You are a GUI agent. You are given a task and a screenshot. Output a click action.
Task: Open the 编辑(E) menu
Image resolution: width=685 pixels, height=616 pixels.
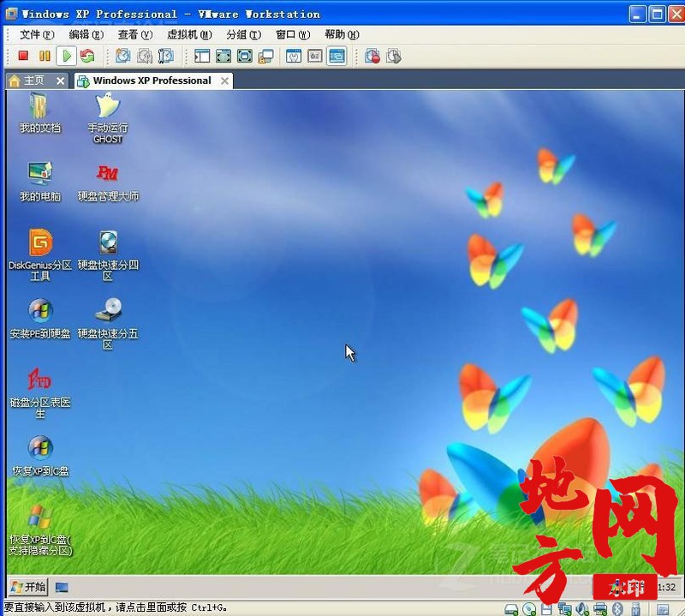86,34
